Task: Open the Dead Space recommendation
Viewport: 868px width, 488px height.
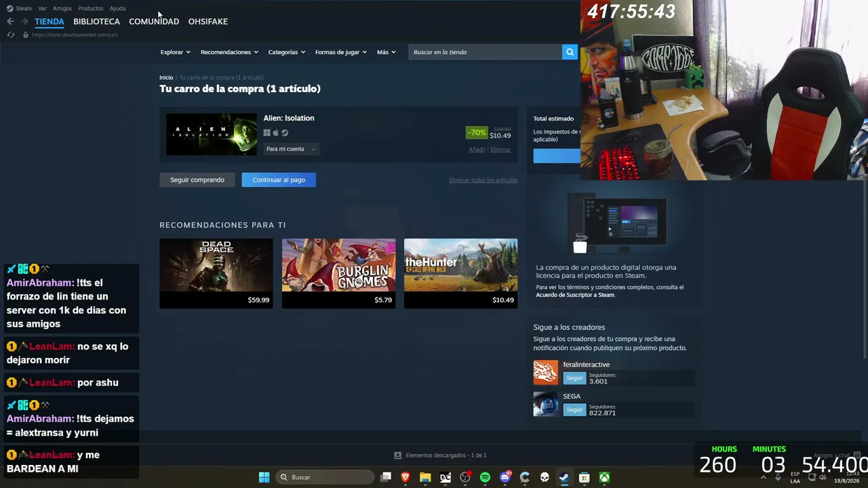Action: coord(216,273)
